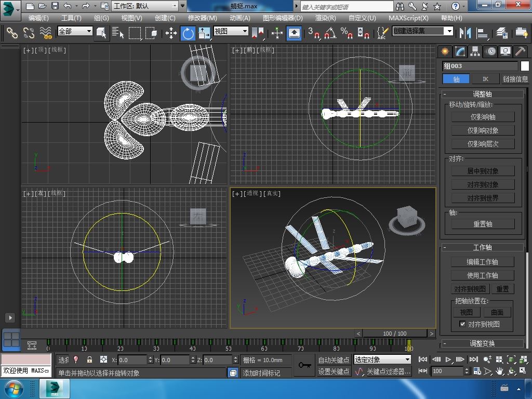
Task: Open the 修改器(M) menu
Action: (x=202, y=18)
